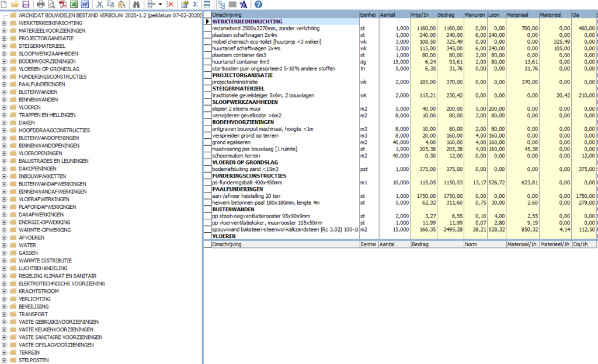
Task: Click the tree structure view icon
Action: 221,4
